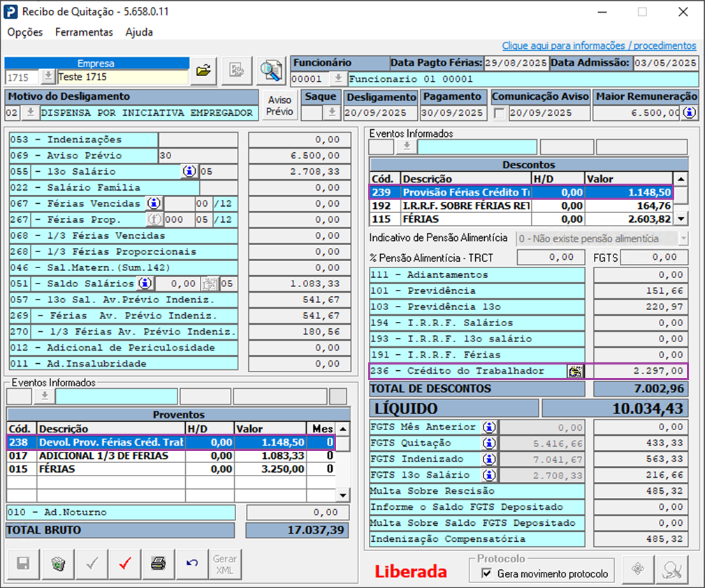Click the Aviso Prévio button
705x588 pixels.
(x=280, y=105)
